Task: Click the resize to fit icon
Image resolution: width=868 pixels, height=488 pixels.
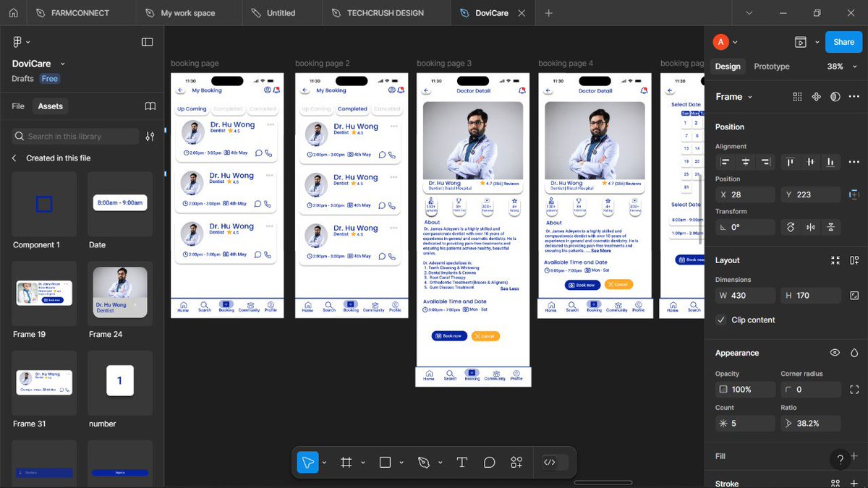Action: pyautogui.click(x=835, y=260)
